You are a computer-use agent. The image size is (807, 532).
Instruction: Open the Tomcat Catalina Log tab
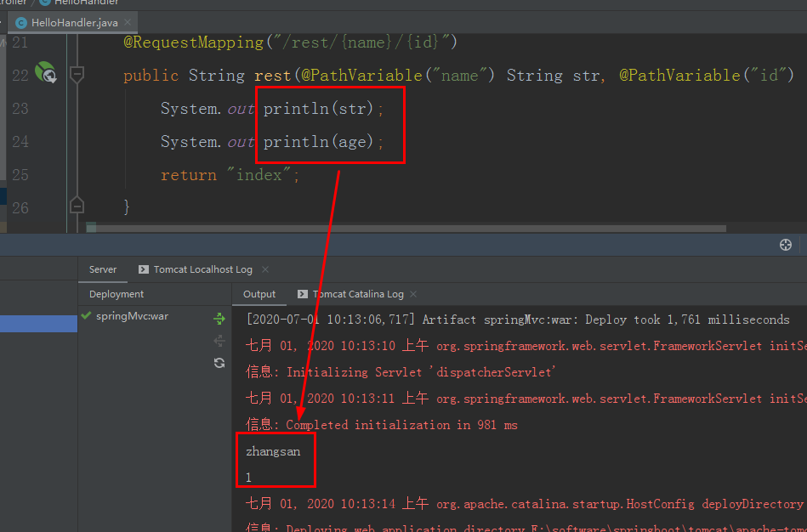[358, 294]
